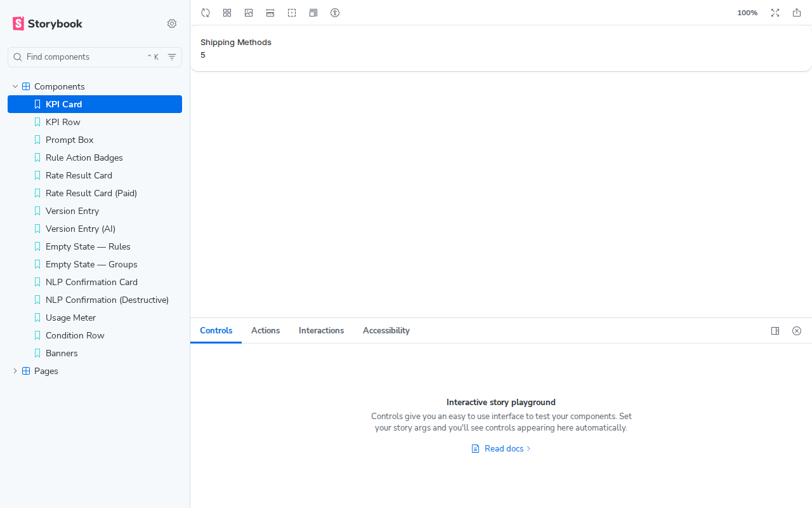
Task: Remount the KPI Card component
Action: coord(206,13)
